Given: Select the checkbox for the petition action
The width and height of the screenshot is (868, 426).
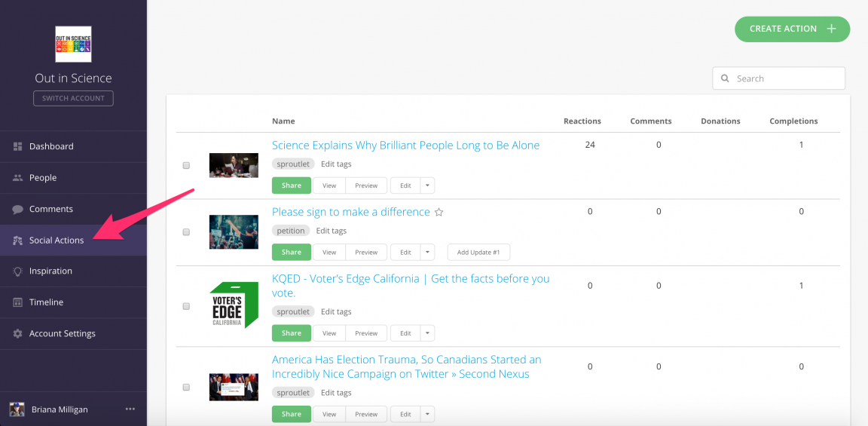Looking at the screenshot, I should (x=186, y=232).
